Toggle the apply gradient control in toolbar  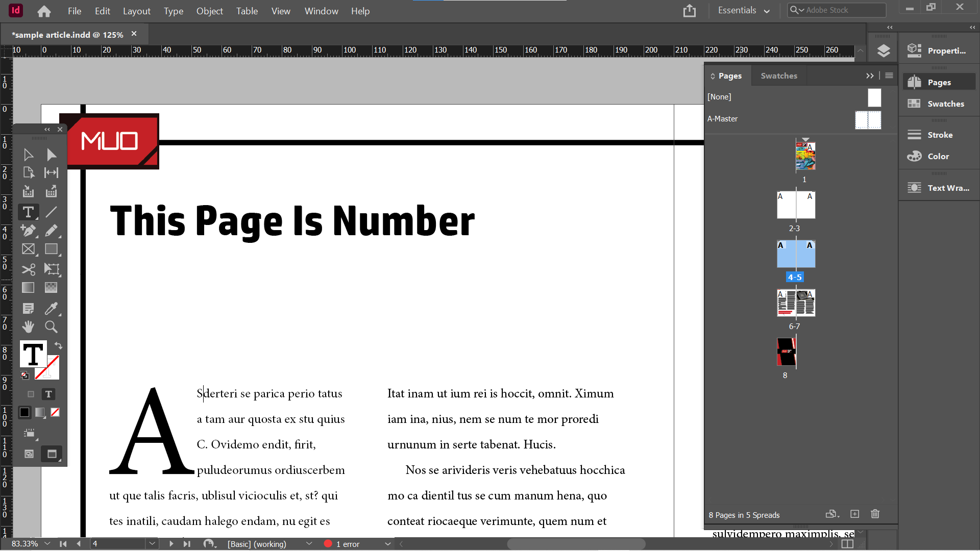tap(40, 412)
